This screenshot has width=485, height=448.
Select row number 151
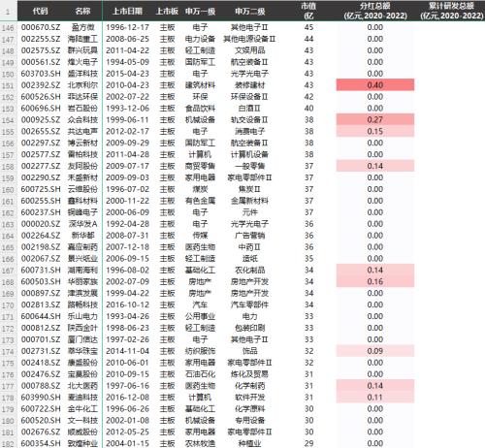coord(8,85)
